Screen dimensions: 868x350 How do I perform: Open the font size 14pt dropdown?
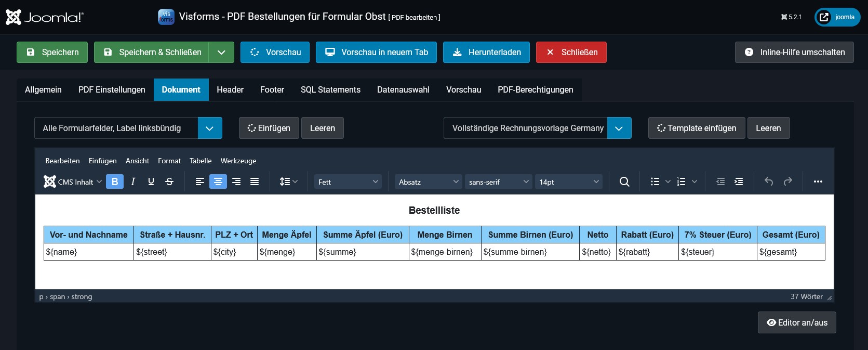click(x=569, y=182)
